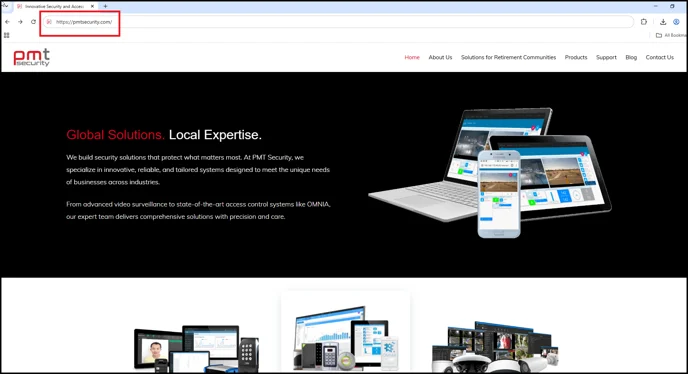Image resolution: width=688 pixels, height=374 pixels.
Task: Go back using browser back arrow
Action: (x=7, y=22)
